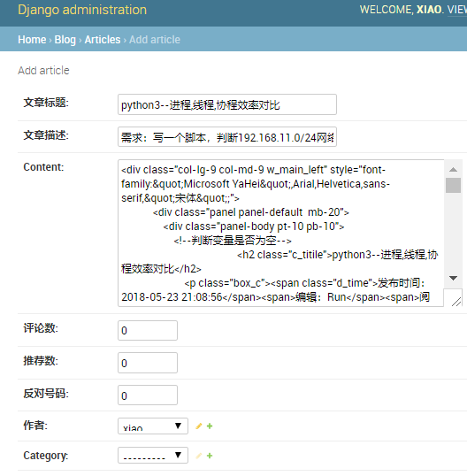Open the Category dropdown
Viewport: 467px width, 476px height.
tap(153, 455)
